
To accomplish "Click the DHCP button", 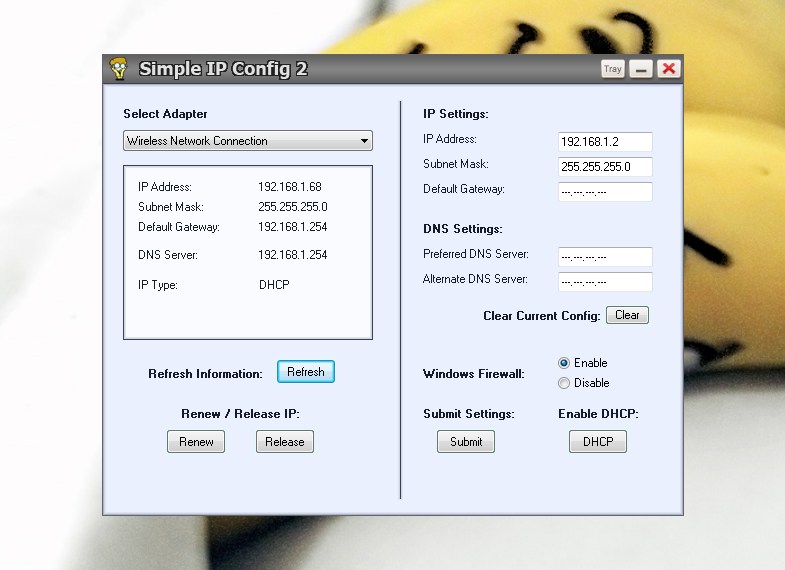I will (598, 441).
